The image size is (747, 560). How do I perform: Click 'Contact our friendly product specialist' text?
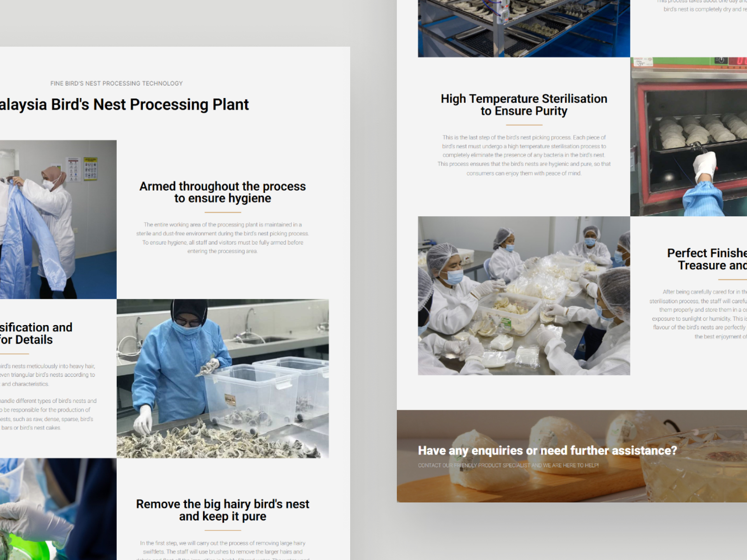pos(508,465)
